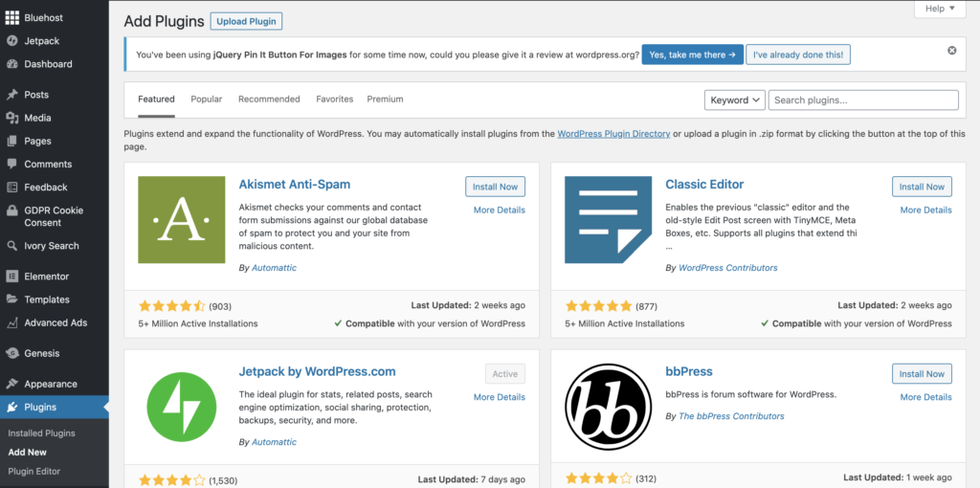Open More Details for Jetpack
980x488 pixels.
point(500,397)
